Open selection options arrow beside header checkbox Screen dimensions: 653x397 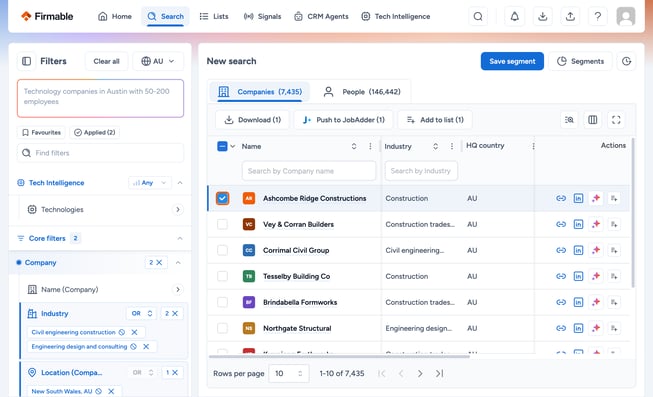point(233,146)
